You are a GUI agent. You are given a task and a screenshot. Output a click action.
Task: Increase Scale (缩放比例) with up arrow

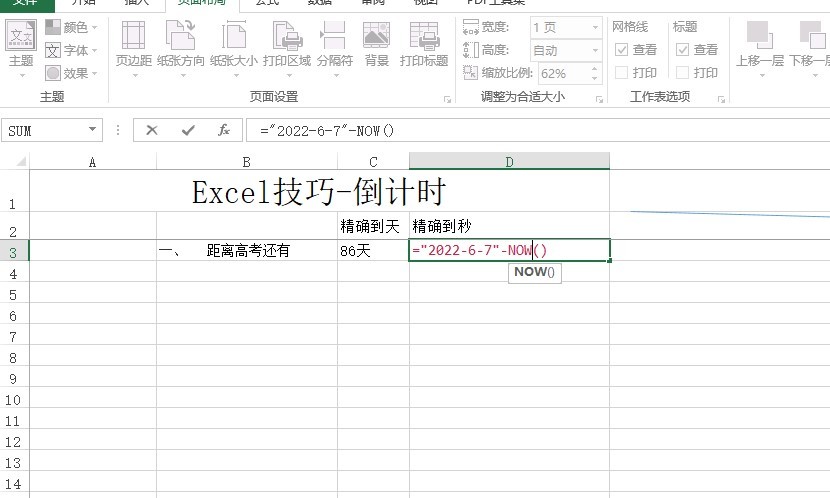[x=594, y=69]
